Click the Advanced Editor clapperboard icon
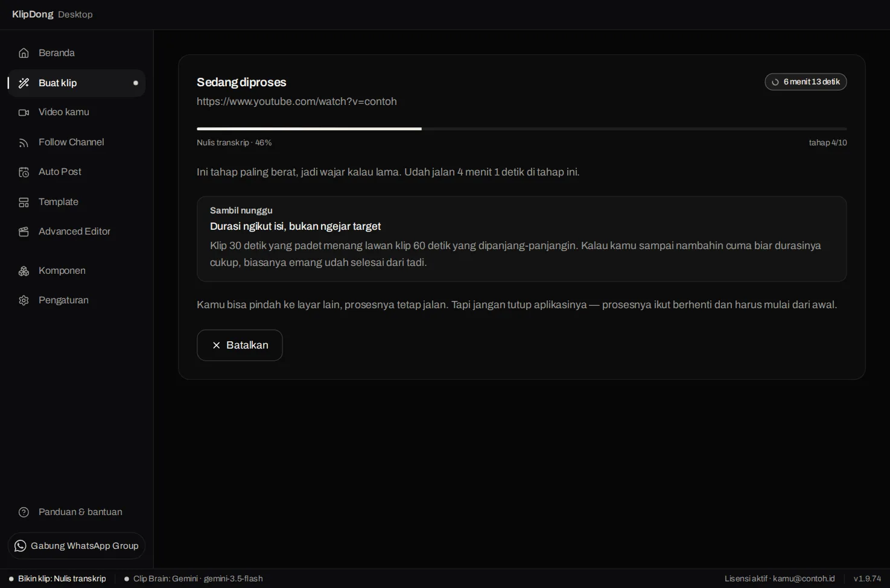Image resolution: width=890 pixels, height=588 pixels. (x=24, y=232)
